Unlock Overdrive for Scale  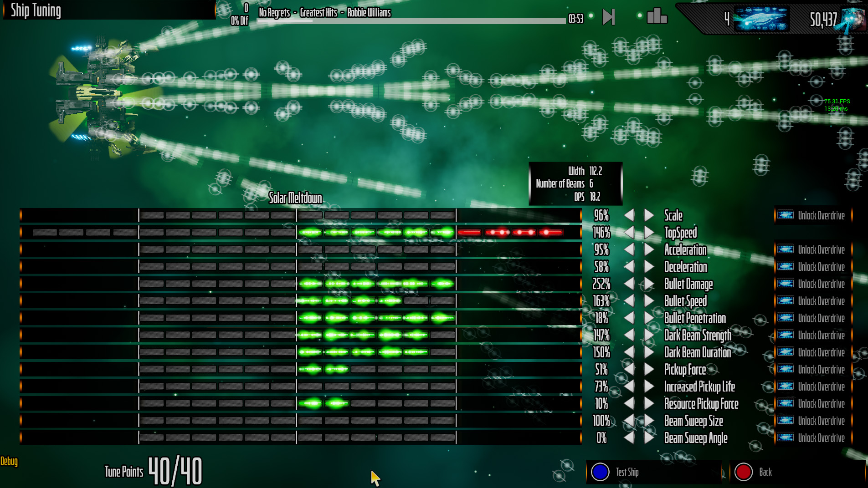click(813, 215)
